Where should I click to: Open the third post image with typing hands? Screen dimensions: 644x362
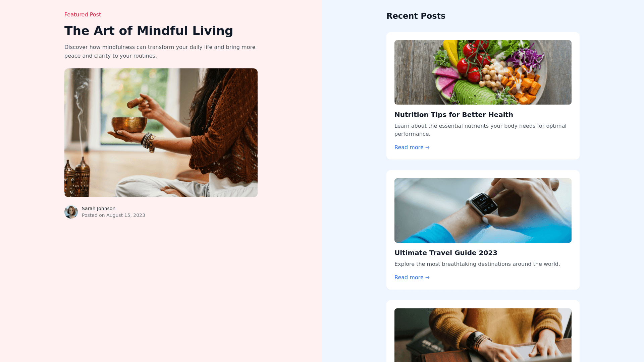[483, 335]
